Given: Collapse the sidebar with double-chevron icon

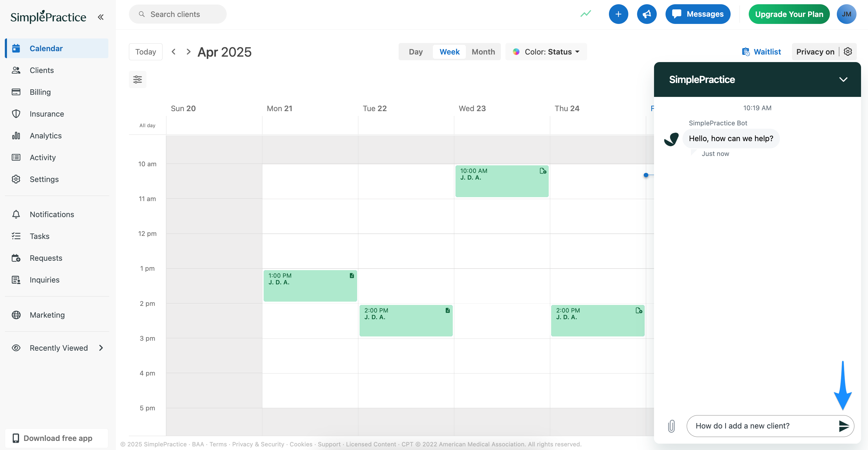Looking at the screenshot, I should [100, 17].
